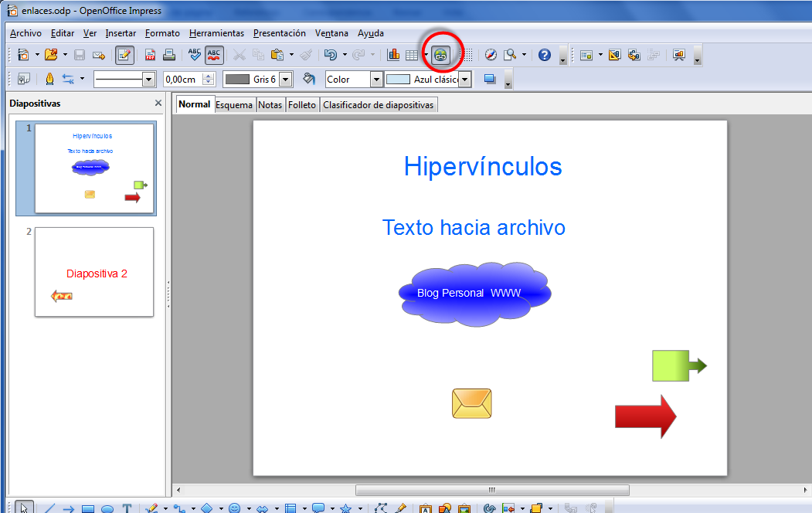This screenshot has height=513, width=812.
Task: Toggle Points edit mode
Action: tap(381, 508)
